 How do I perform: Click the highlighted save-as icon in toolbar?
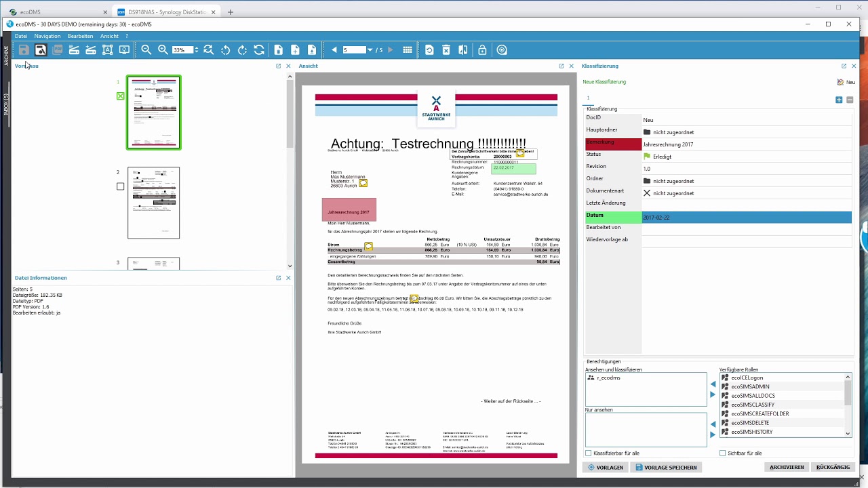(x=41, y=50)
